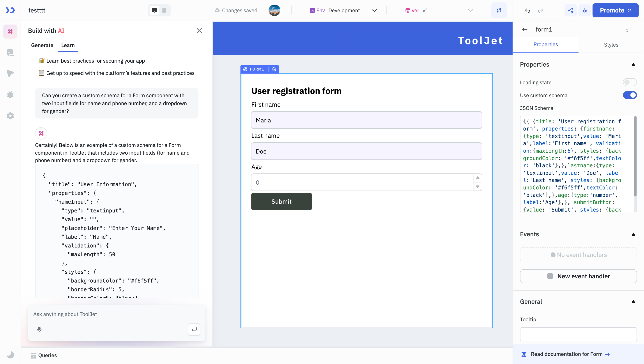
Task: Open the settings gear in the left sidebar
Action: [x=10, y=116]
